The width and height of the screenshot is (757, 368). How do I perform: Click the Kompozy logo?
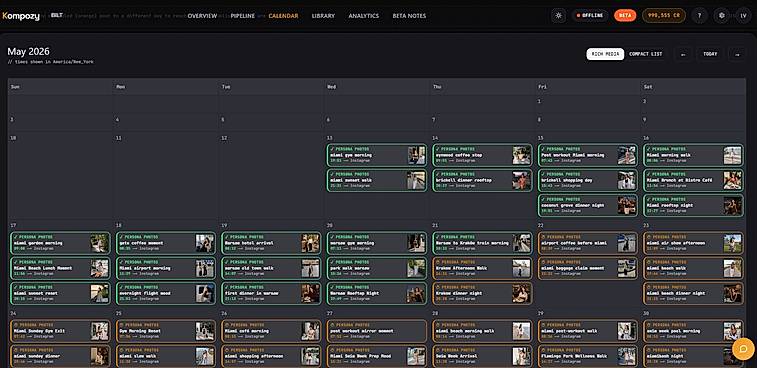point(21,16)
